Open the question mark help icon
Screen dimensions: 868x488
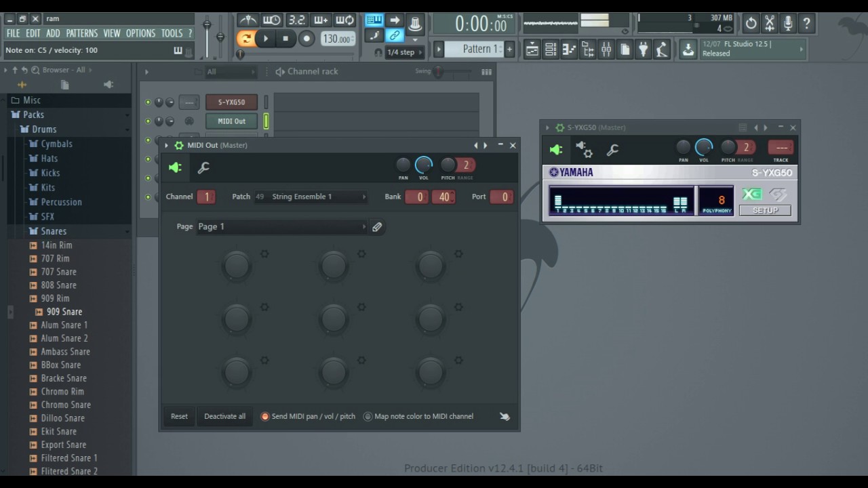point(806,24)
